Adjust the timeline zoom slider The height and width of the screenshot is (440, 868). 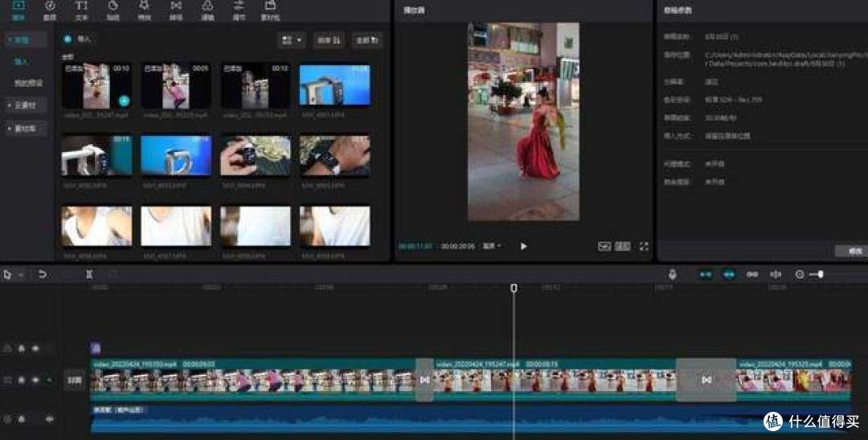(817, 274)
